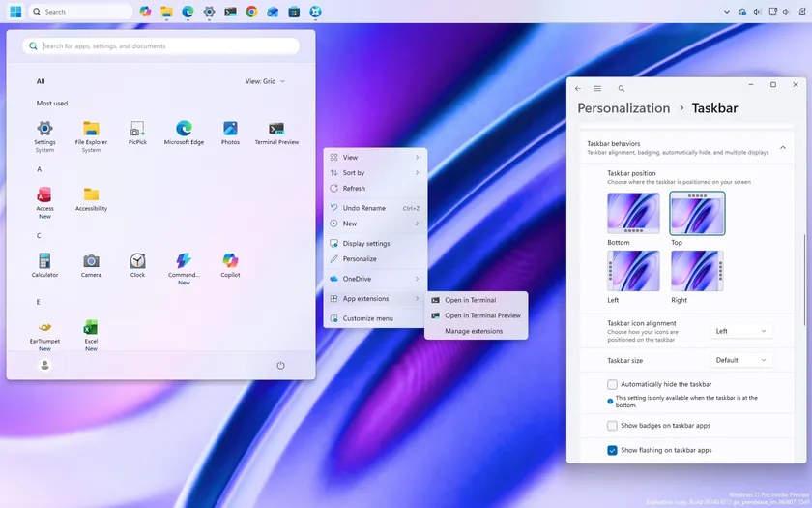This screenshot has width=812, height=508.
Task: Expand the Sort by submenu
Action: click(375, 172)
